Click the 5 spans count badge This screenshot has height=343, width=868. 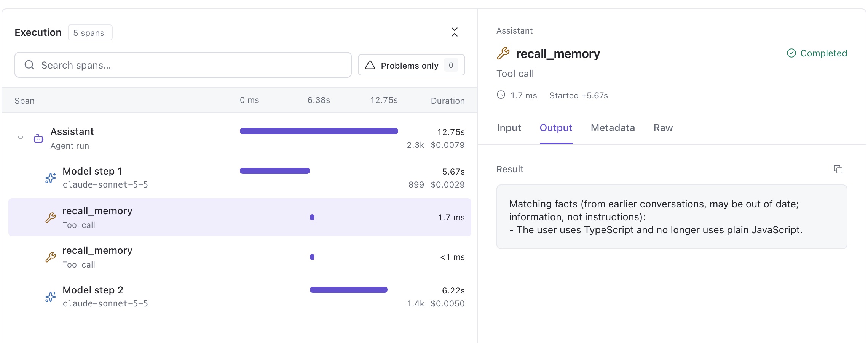pos(90,32)
